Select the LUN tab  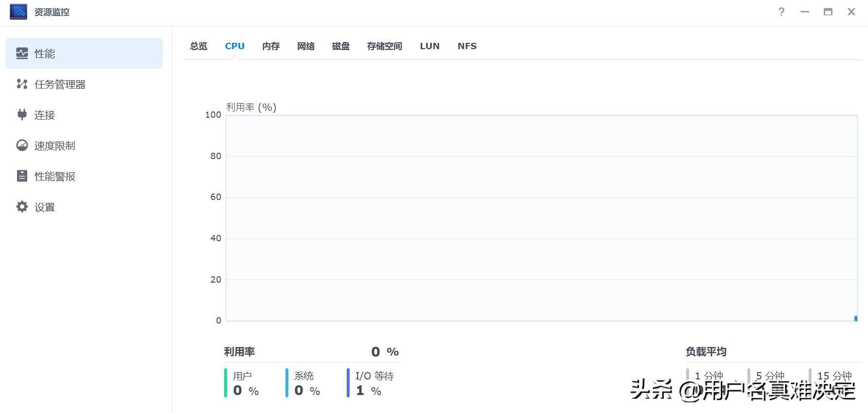coord(429,46)
